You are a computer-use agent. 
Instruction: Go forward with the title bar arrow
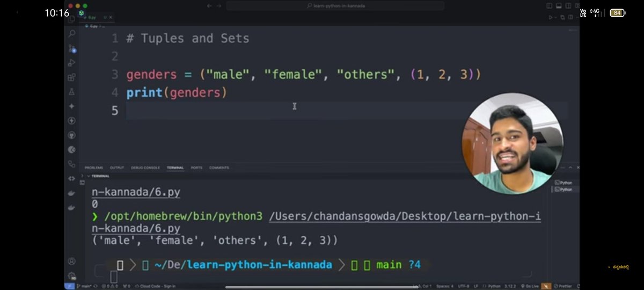coord(219,5)
